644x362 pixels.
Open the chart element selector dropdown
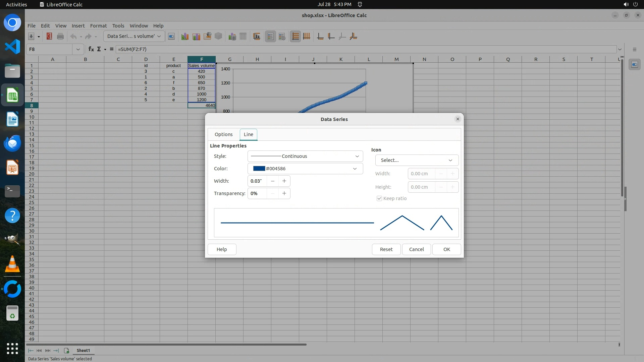click(x=134, y=36)
